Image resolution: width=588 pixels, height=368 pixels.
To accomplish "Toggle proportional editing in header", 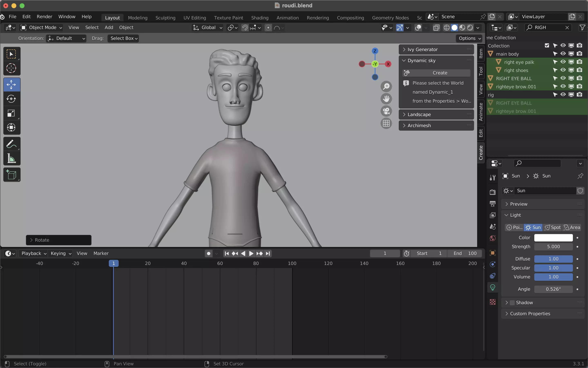I will click(x=268, y=28).
